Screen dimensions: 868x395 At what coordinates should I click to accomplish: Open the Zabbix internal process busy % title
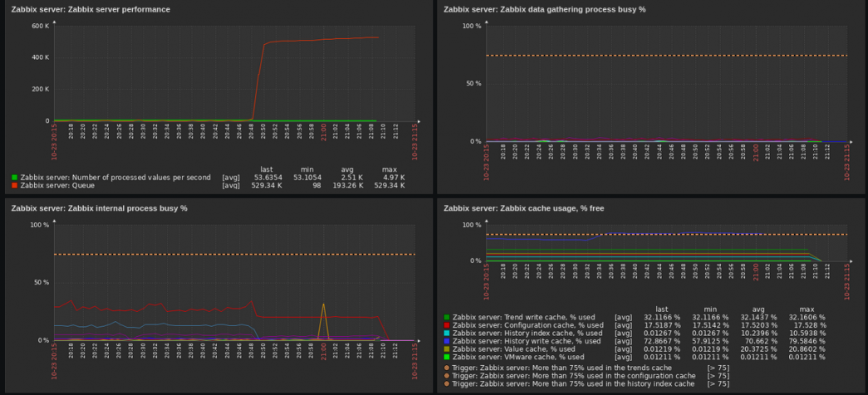[x=99, y=208]
